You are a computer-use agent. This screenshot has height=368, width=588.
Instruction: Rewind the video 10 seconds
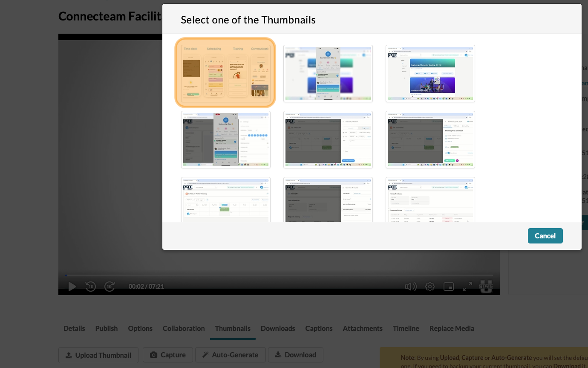(90, 286)
